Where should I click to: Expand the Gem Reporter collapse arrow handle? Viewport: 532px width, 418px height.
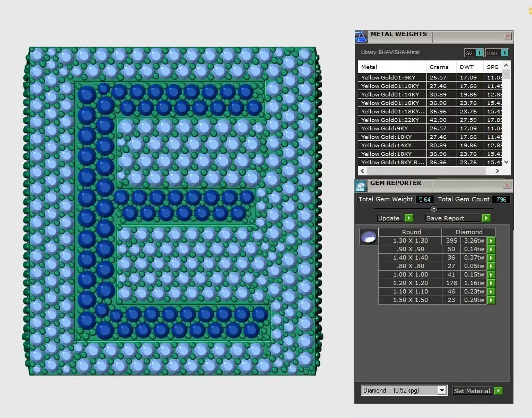coord(433,209)
